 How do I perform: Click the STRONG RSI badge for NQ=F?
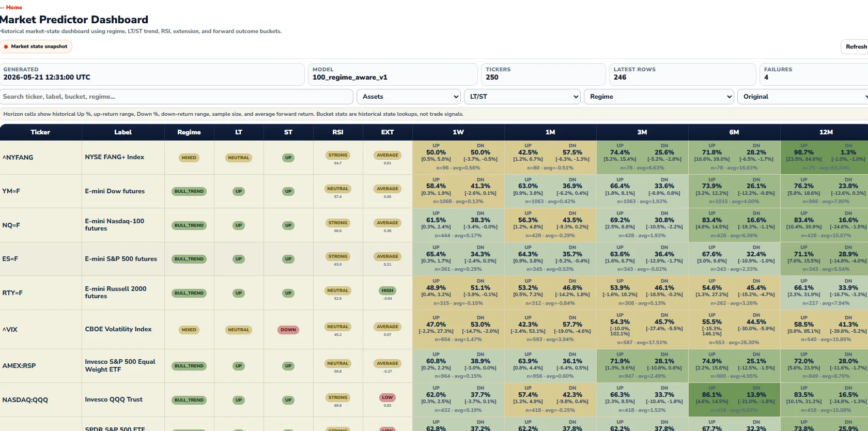pos(338,223)
